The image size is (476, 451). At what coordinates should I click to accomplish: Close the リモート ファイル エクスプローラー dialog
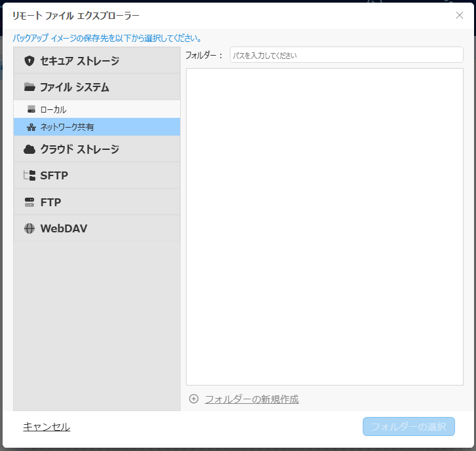459,15
